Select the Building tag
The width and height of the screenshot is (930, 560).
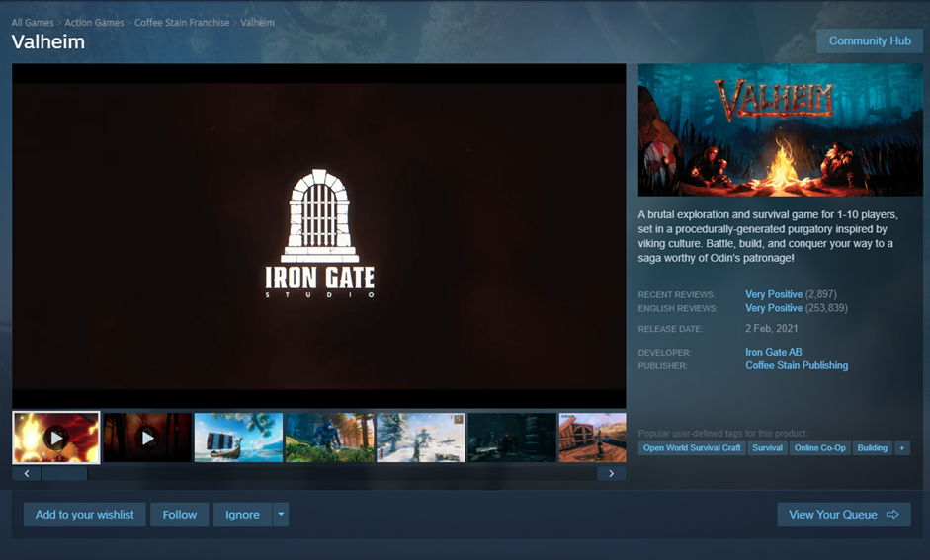[x=872, y=448]
